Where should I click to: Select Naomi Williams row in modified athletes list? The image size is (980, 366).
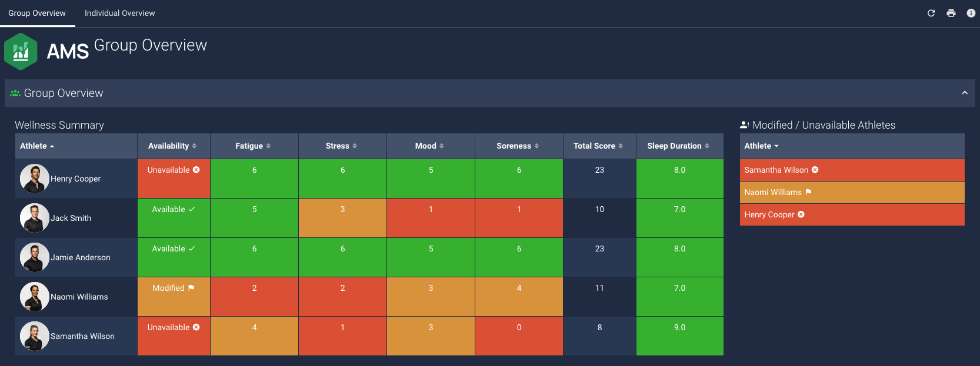[852, 192]
